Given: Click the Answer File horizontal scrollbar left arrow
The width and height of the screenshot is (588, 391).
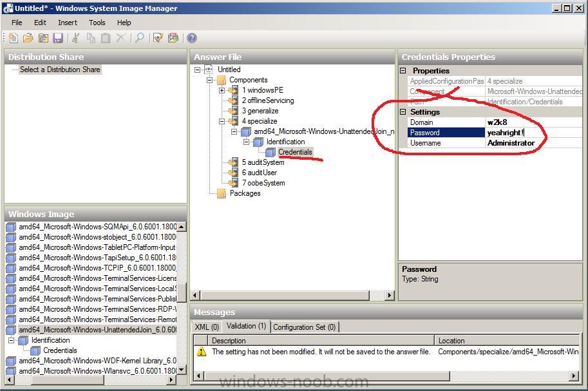Looking at the screenshot, I should pyautogui.click(x=195, y=295).
